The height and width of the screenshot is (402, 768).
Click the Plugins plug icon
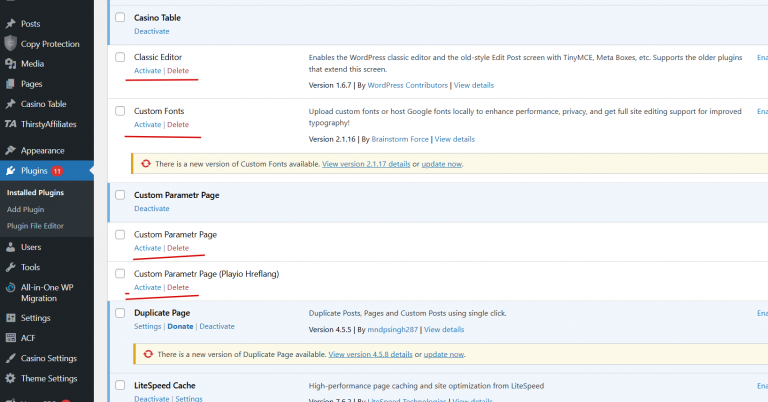(10, 171)
